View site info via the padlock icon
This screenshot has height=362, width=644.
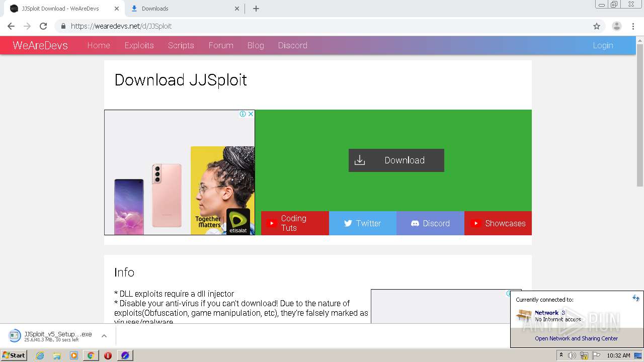[63, 26]
